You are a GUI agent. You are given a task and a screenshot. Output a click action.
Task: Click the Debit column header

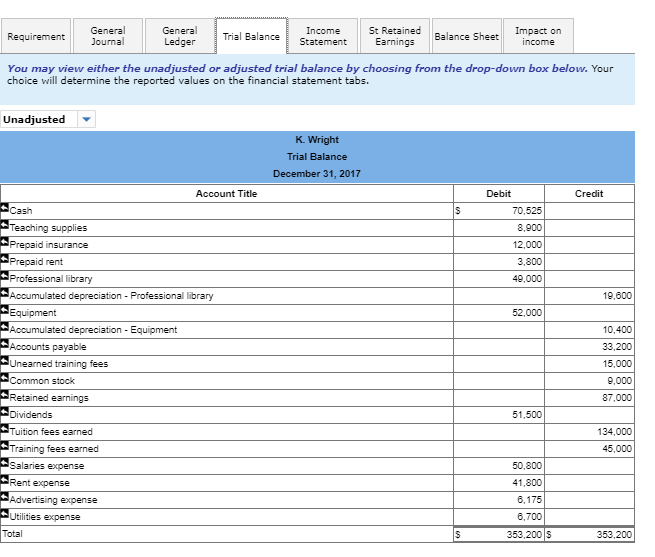click(498, 193)
